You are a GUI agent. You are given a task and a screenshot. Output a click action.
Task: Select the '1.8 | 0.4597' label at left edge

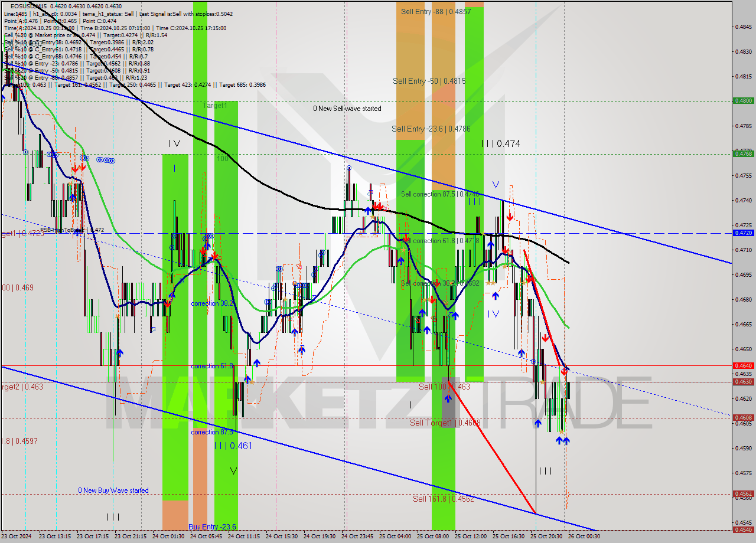point(20,441)
